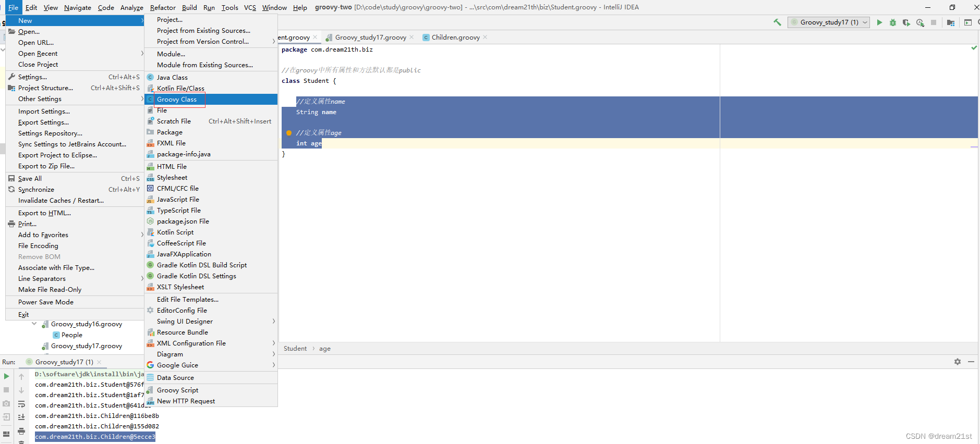Click console line Children@116be8b
The height and width of the screenshot is (444, 980).
point(97,416)
